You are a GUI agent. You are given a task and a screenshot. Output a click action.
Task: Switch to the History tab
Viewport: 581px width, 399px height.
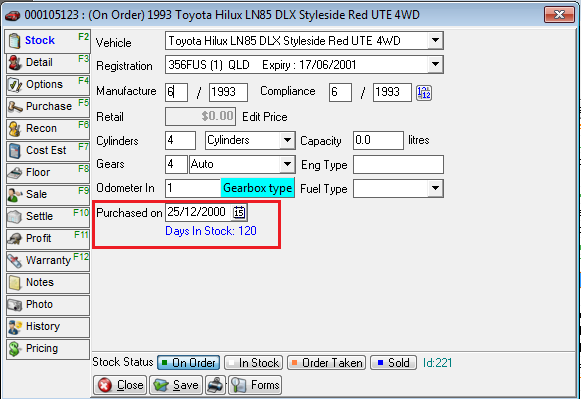click(48, 327)
